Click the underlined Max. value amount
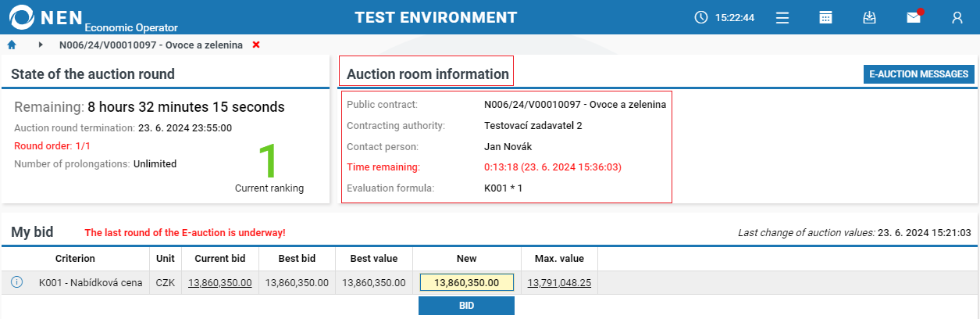980x319 pixels. (x=558, y=282)
